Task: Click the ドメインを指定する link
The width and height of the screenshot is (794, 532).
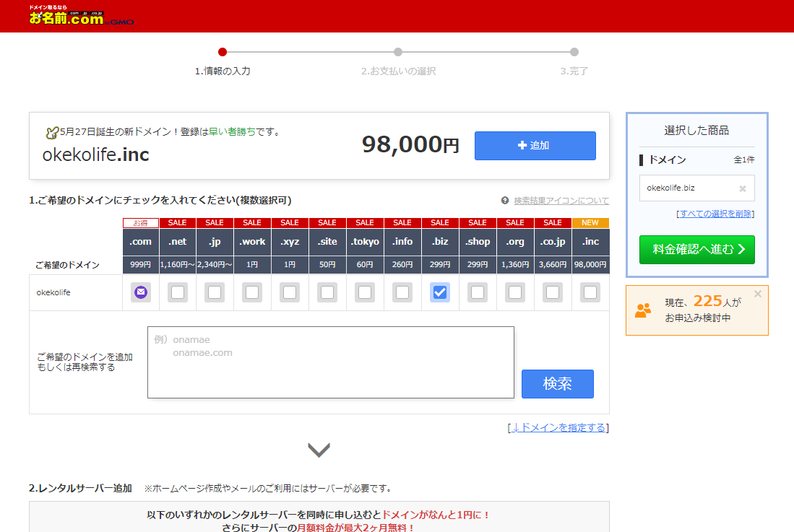Action: [x=558, y=427]
